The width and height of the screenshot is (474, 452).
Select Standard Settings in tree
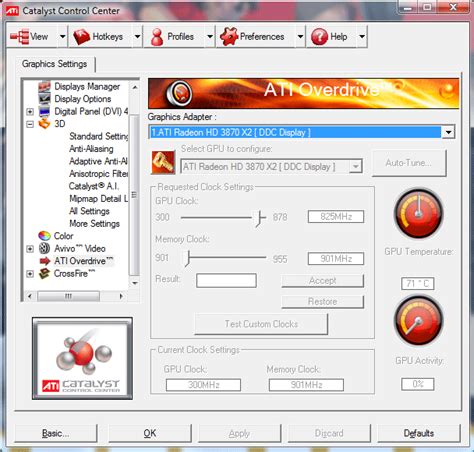[x=98, y=136]
